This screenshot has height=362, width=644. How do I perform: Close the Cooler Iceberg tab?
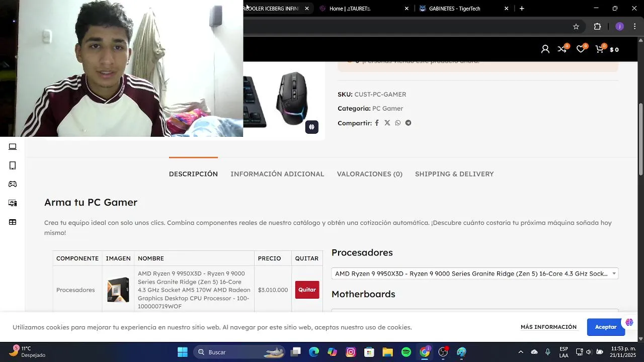click(307, 9)
